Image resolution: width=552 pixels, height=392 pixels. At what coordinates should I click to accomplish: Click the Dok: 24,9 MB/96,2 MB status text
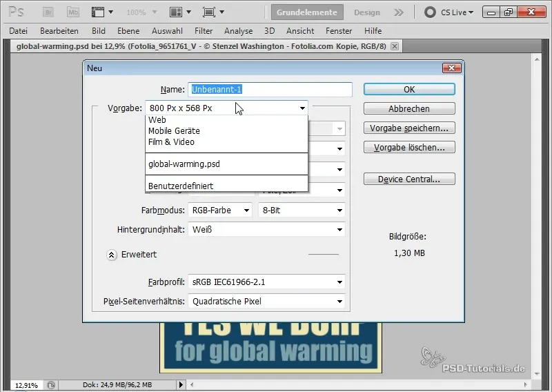pos(117,385)
